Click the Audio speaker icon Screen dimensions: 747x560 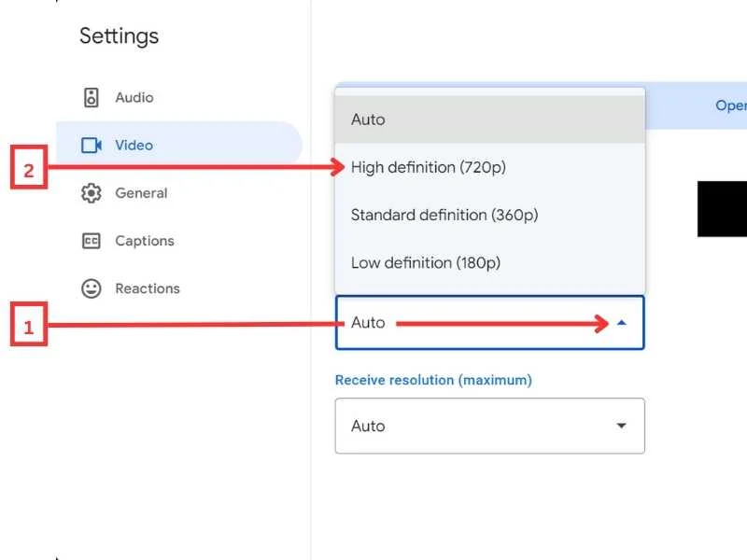pyautogui.click(x=91, y=98)
